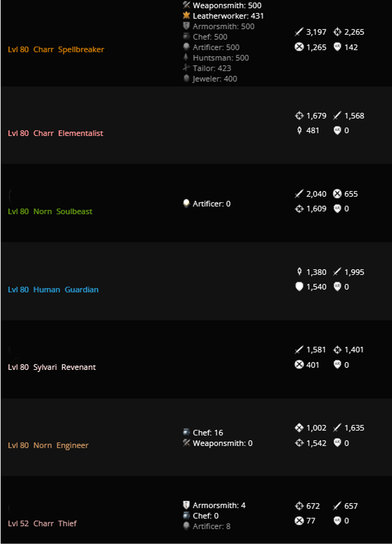Click the Thief's Armorsmith 4 icon
Image resolution: width=392 pixels, height=544 pixels.
click(x=186, y=505)
